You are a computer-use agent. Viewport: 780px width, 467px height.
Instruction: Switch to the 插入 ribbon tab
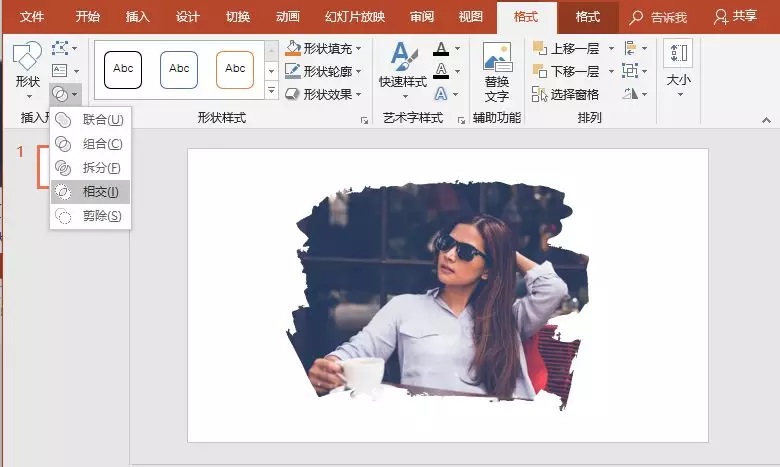(137, 17)
